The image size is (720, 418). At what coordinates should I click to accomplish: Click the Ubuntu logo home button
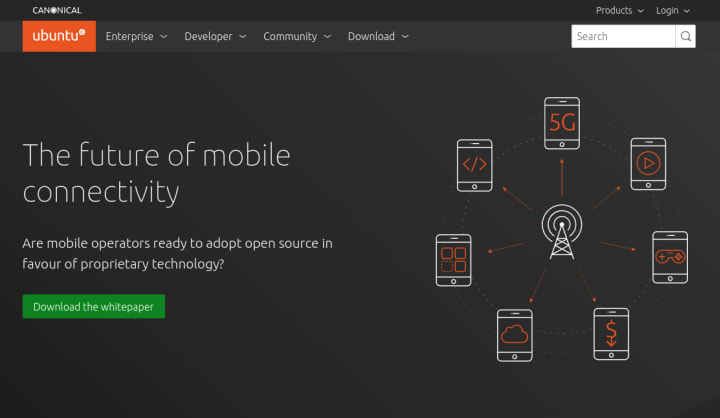(59, 36)
